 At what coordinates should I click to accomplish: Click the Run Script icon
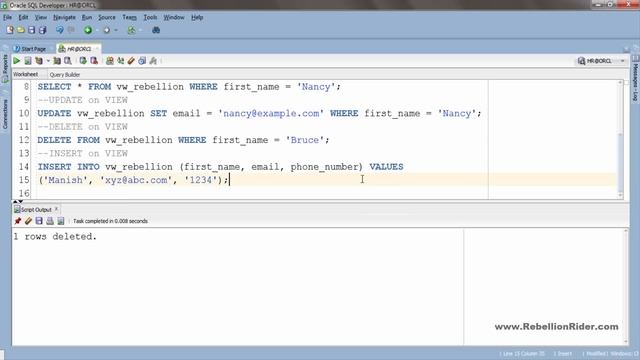point(28,61)
